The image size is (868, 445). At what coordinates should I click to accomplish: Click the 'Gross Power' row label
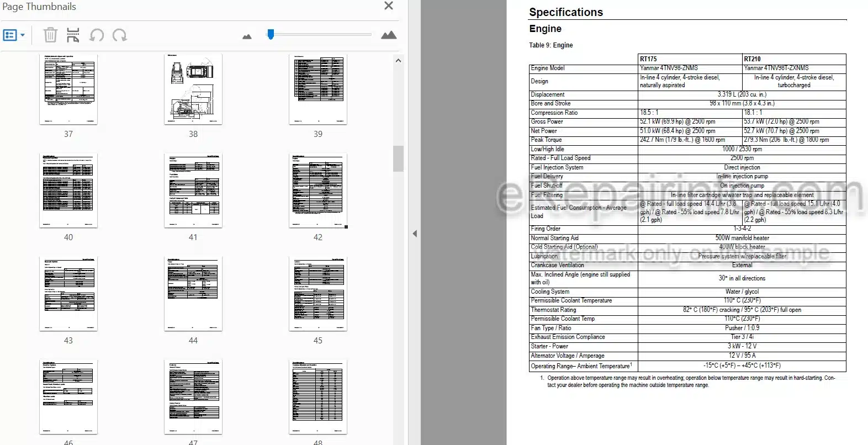click(x=547, y=121)
